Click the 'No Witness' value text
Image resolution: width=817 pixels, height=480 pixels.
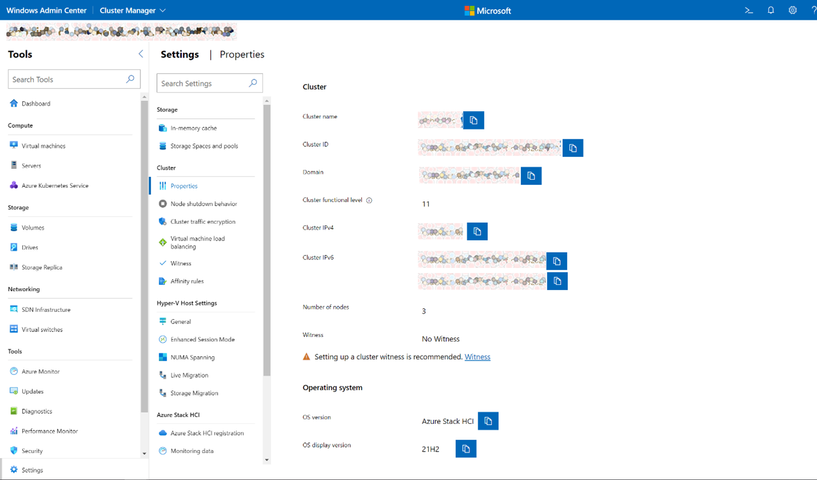click(441, 339)
